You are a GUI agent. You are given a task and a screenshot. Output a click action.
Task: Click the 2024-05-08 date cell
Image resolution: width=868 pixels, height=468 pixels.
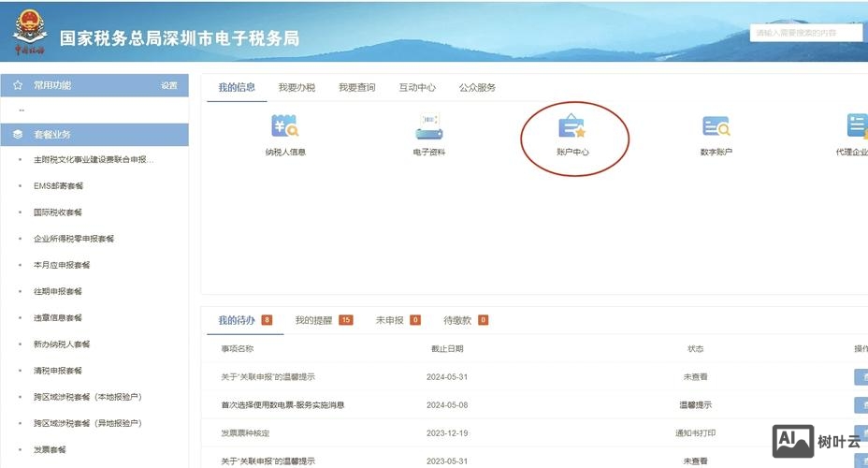(x=447, y=405)
